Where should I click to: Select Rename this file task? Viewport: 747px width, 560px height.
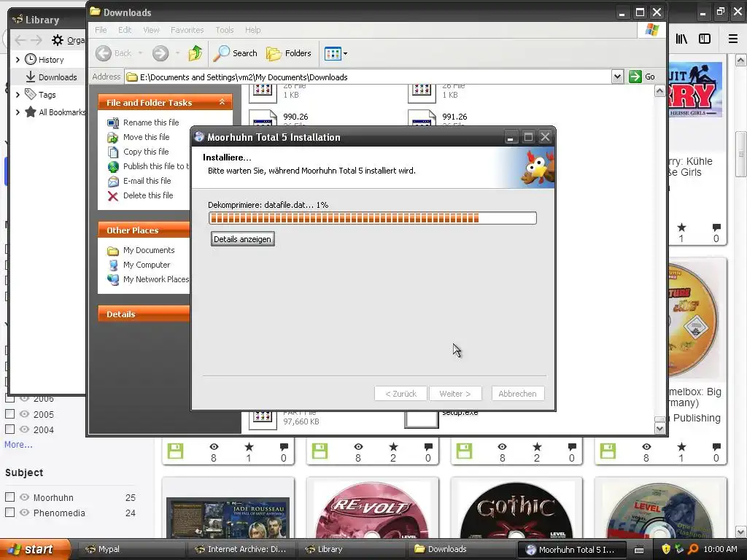click(x=151, y=122)
